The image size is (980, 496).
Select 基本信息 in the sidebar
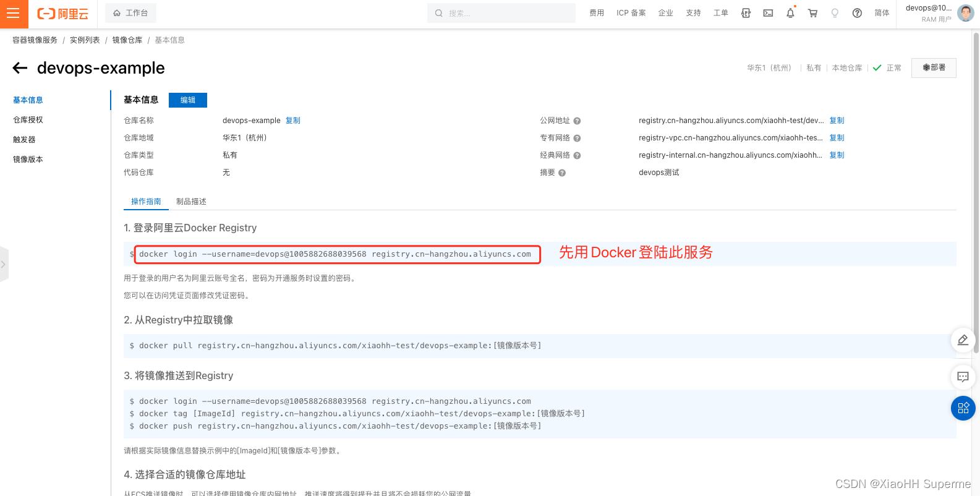coord(28,100)
